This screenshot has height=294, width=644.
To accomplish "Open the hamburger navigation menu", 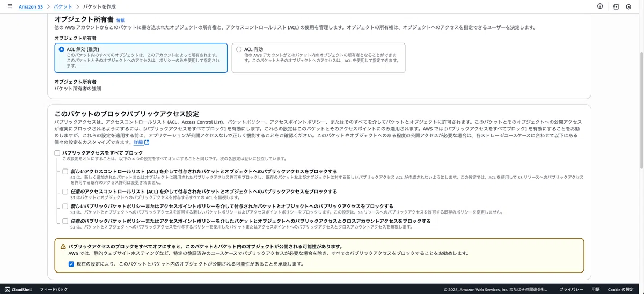I will [9, 6].
